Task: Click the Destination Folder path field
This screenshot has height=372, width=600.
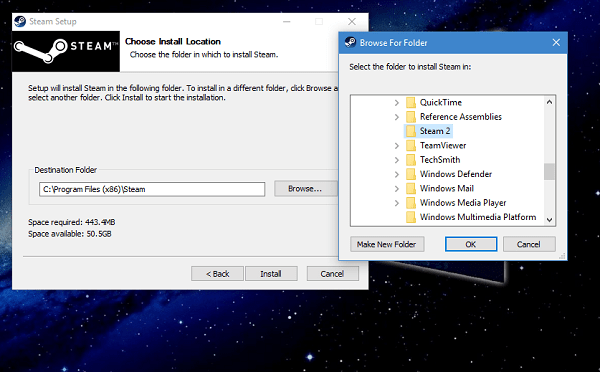Action: click(152, 189)
